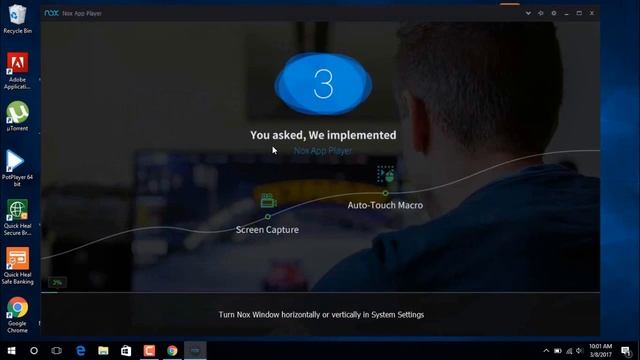Click the 'You asked, We implemented' heading
The image size is (640, 360).
click(323, 135)
